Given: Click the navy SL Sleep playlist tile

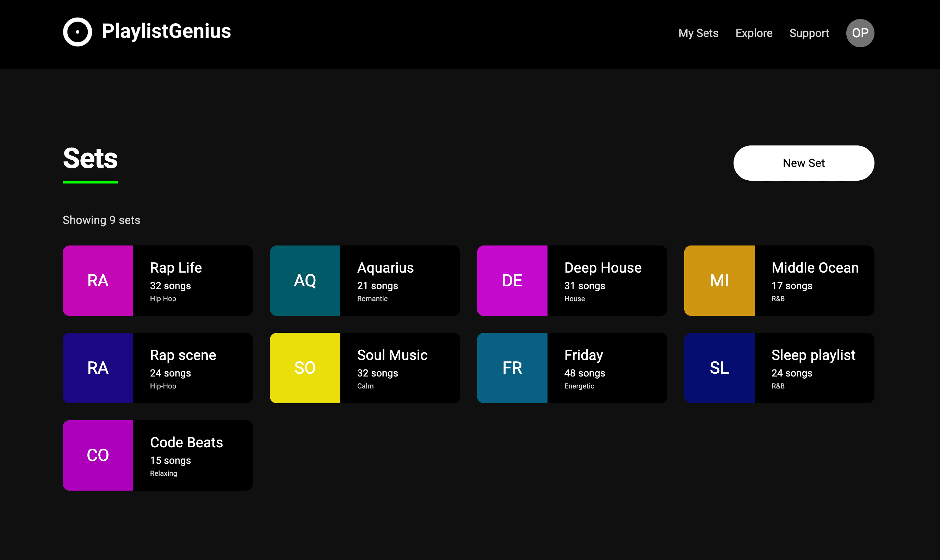Looking at the screenshot, I should [719, 368].
